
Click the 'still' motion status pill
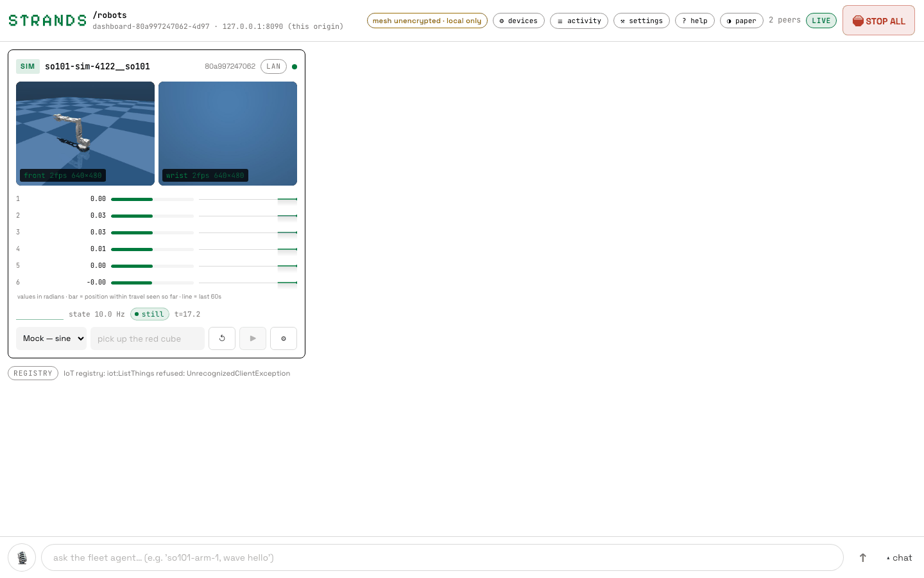(x=150, y=314)
